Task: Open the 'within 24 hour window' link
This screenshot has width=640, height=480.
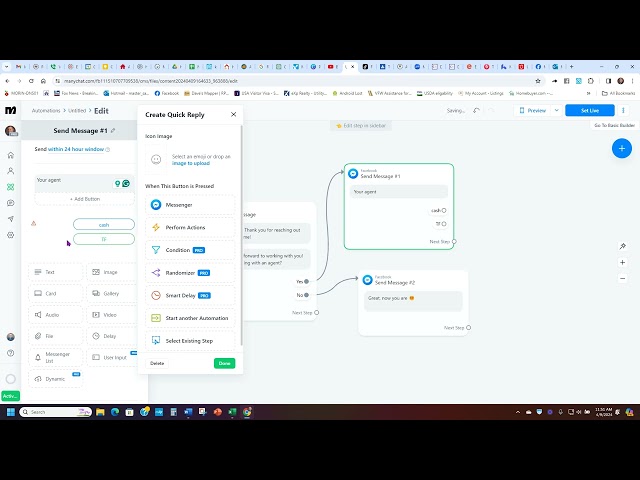Action: [x=76, y=149]
